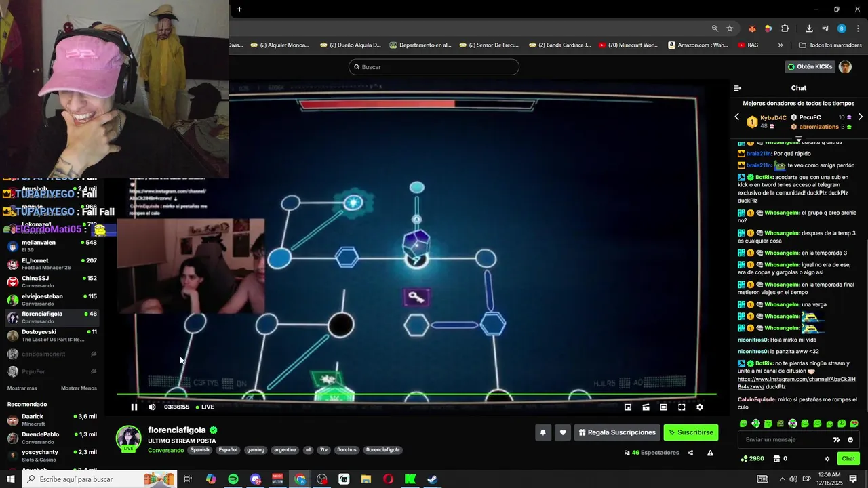Toggle theater mode on the player
This screenshot has height=488, width=868.
[663, 407]
